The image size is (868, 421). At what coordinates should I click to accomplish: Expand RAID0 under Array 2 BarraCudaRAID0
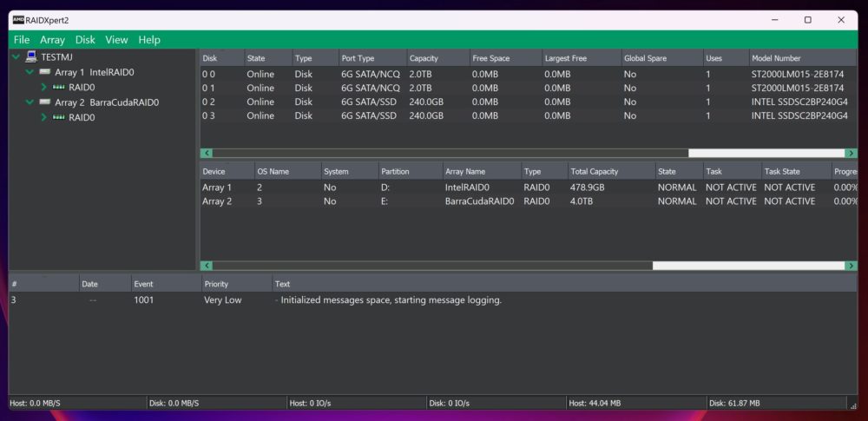pos(43,117)
